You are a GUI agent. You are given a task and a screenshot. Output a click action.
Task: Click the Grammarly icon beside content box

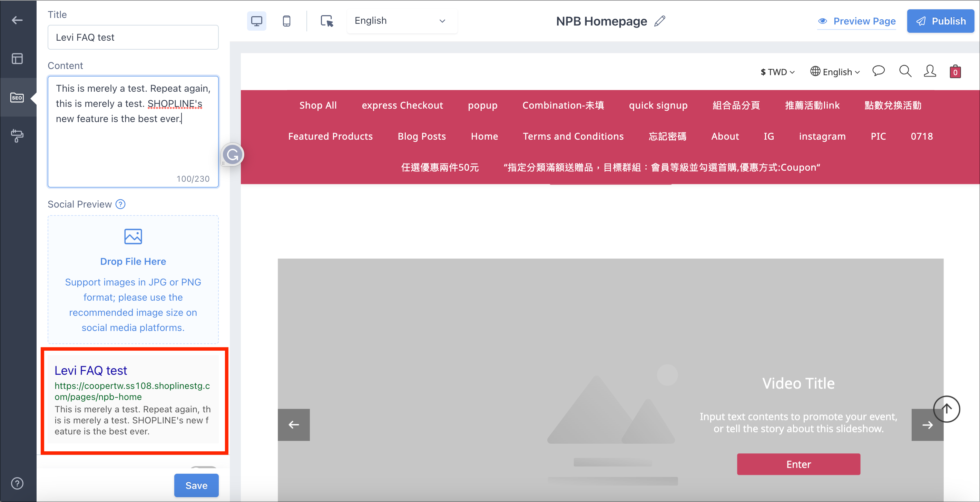point(233,155)
